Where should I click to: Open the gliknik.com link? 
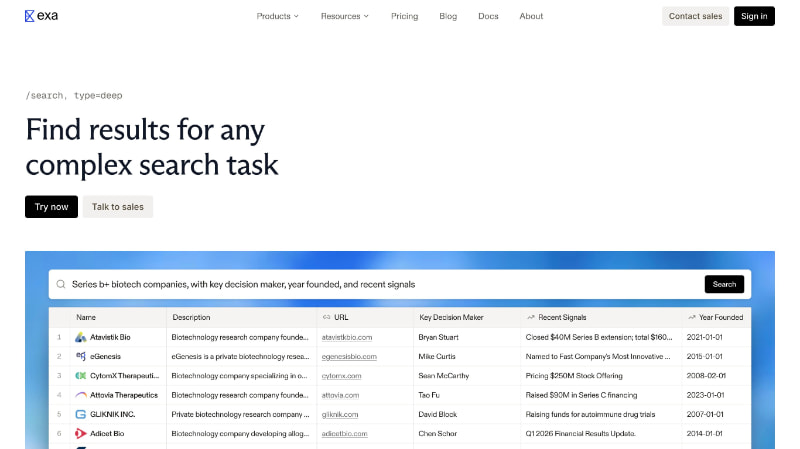pos(340,414)
